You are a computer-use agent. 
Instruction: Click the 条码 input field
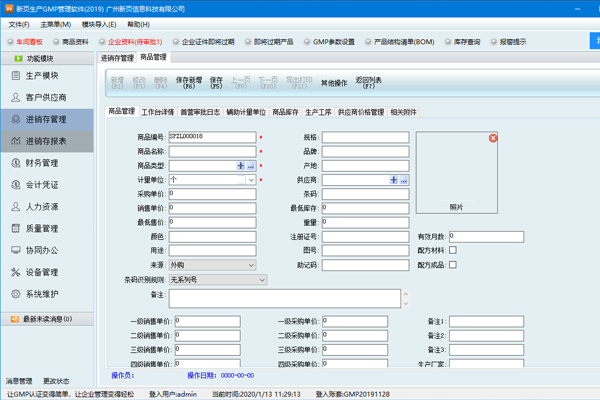pyautogui.click(x=365, y=194)
